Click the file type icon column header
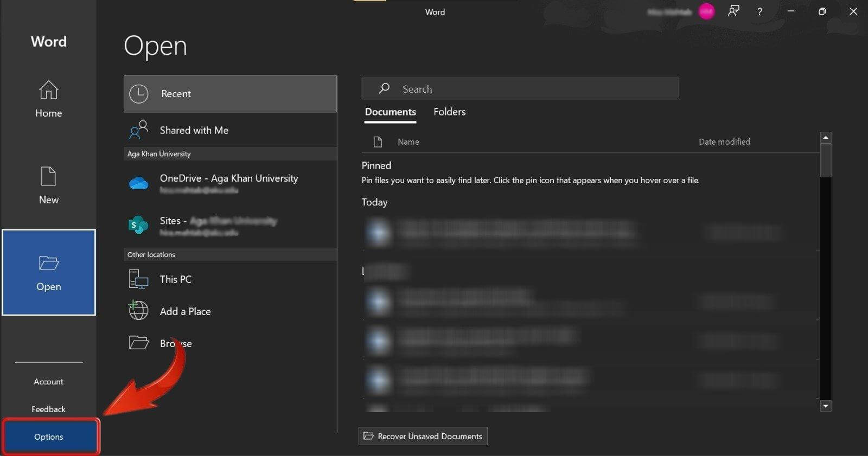Viewport: 868px width, 456px height. click(x=378, y=142)
